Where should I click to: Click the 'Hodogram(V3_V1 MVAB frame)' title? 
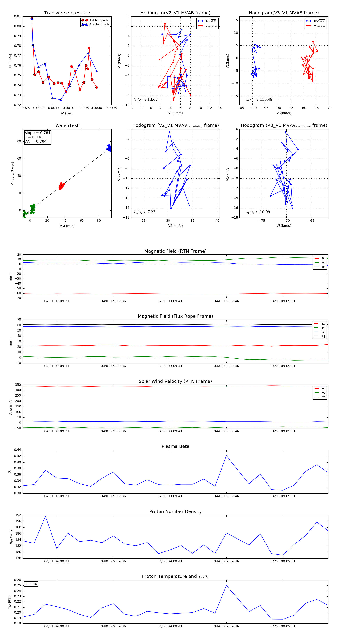click(284, 13)
